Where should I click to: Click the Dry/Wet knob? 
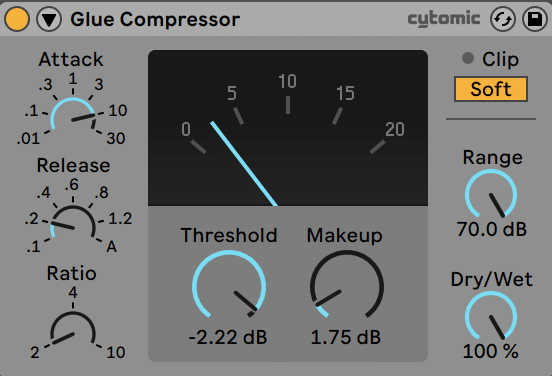click(x=491, y=317)
